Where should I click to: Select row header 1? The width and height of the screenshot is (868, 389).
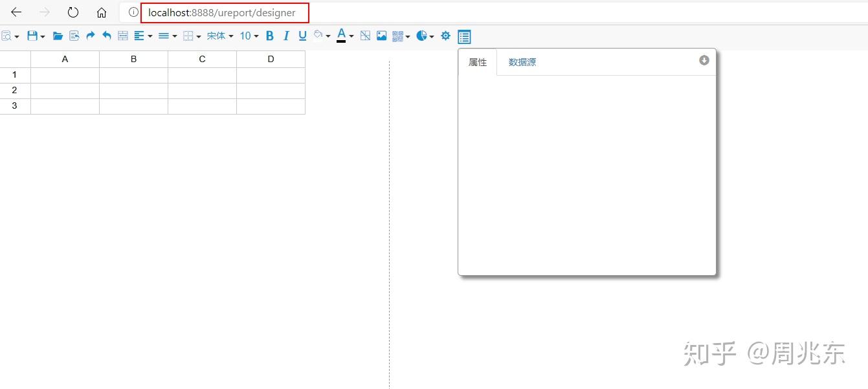pos(15,75)
